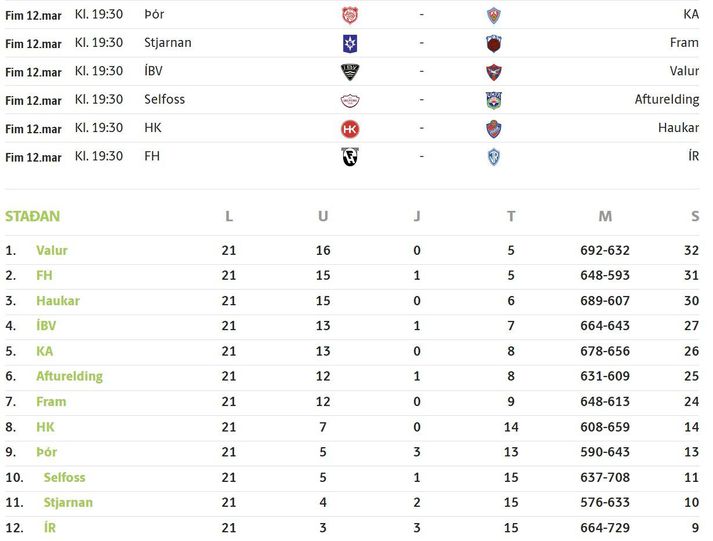Open Valur in the standings table
Screen dimensions: 713x541
point(52,250)
